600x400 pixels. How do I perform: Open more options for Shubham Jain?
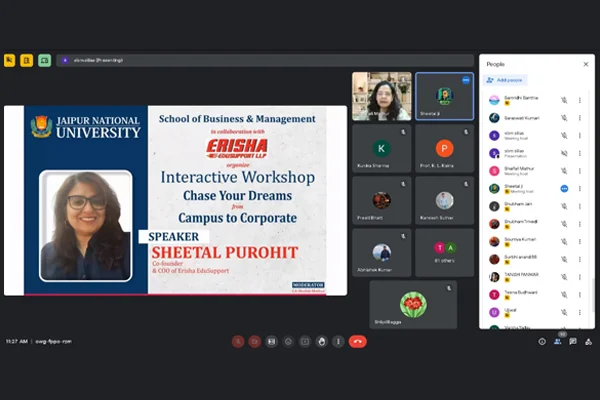[580, 206]
